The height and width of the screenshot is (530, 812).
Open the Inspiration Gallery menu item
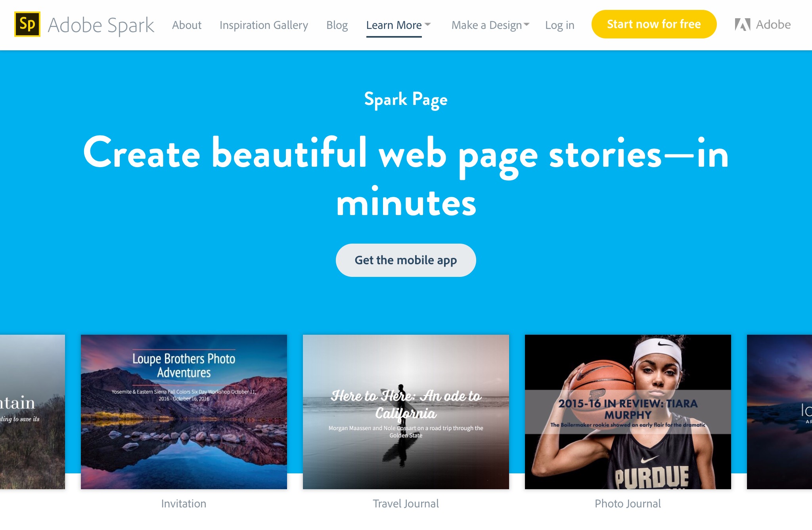264,25
